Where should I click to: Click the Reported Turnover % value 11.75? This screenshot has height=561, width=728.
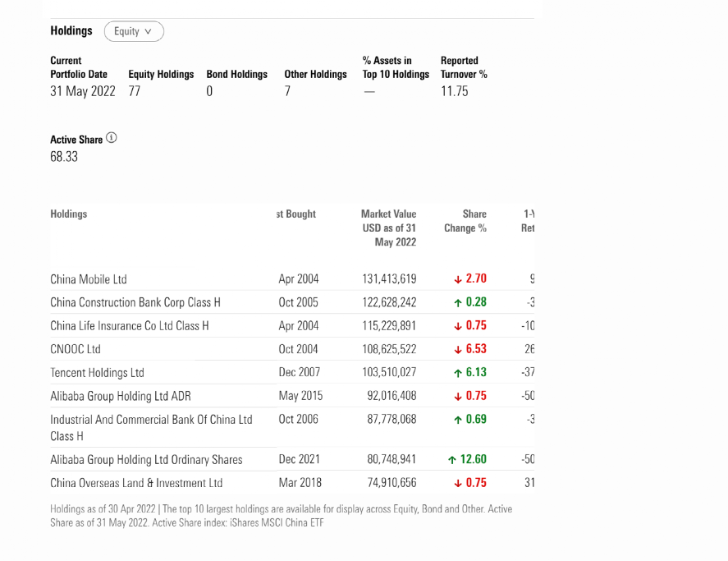454,91
